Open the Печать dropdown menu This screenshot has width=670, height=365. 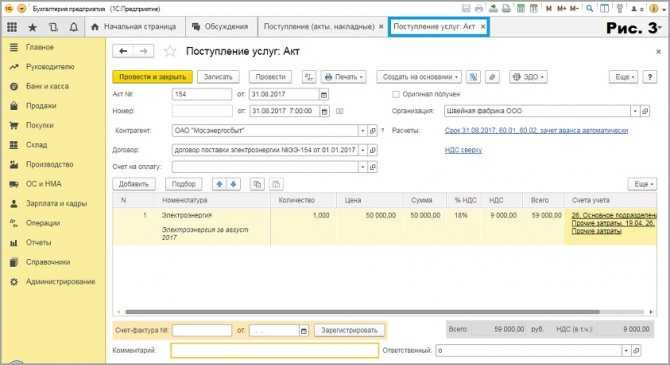(x=344, y=77)
